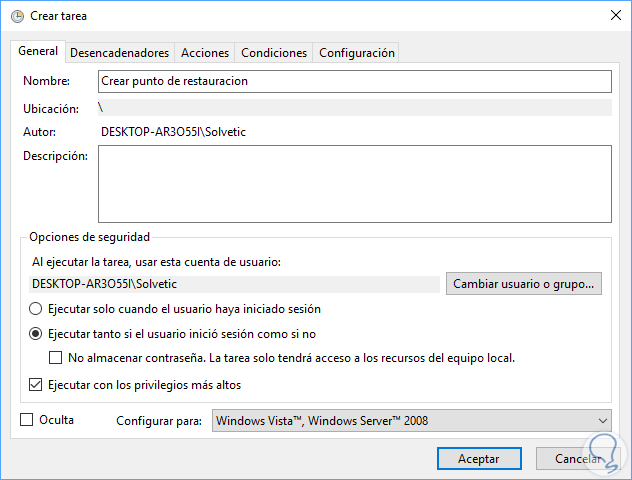The height and width of the screenshot is (480, 632).
Task: Expand the Configurar para dropdown
Action: (x=412, y=421)
